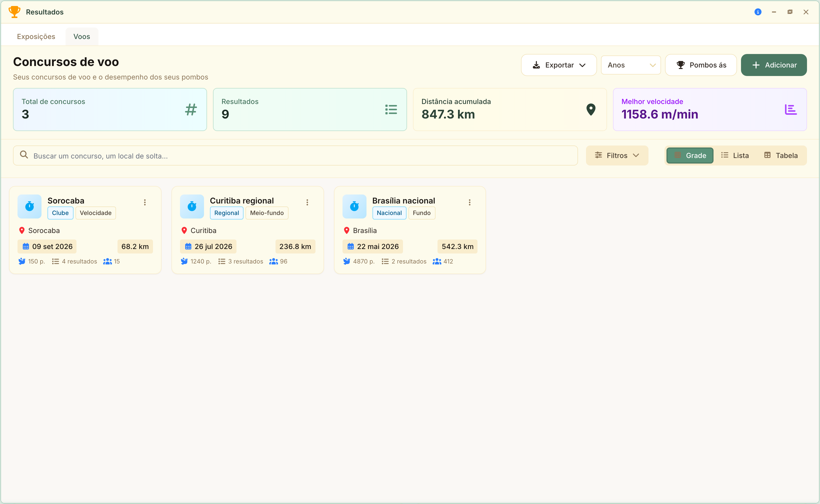820x504 pixels.
Task: Click the blue info icon in title bar
Action: (758, 12)
